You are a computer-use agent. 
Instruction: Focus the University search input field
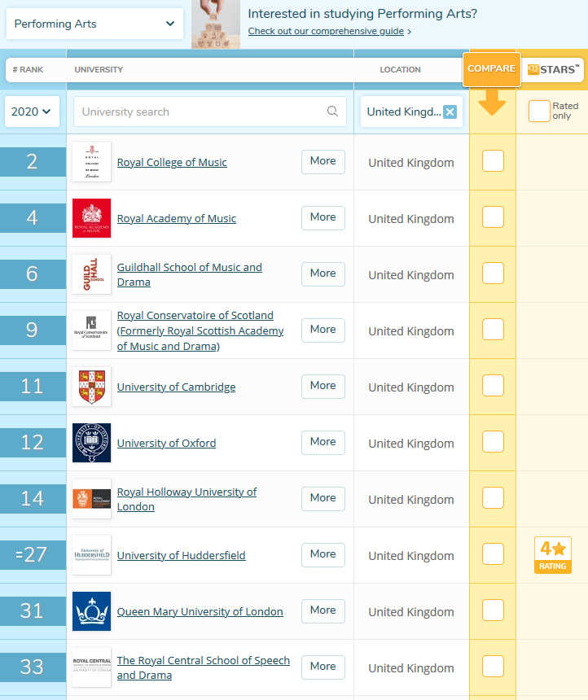tap(210, 112)
